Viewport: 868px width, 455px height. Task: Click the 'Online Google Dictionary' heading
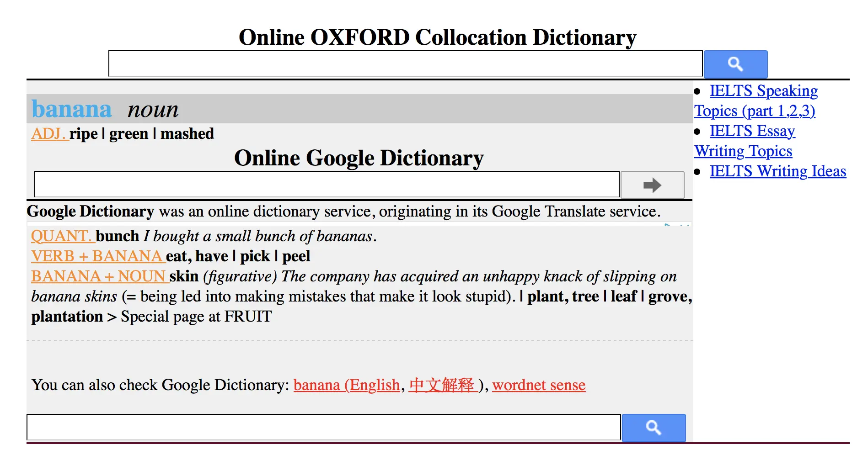click(359, 158)
